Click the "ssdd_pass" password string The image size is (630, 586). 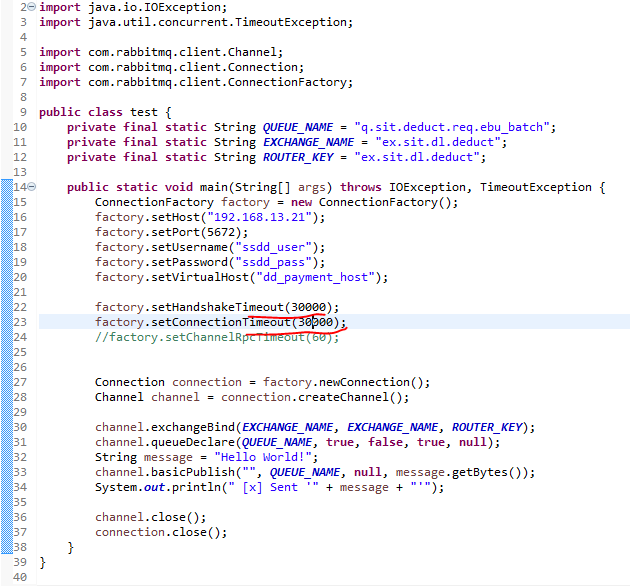coord(274,262)
